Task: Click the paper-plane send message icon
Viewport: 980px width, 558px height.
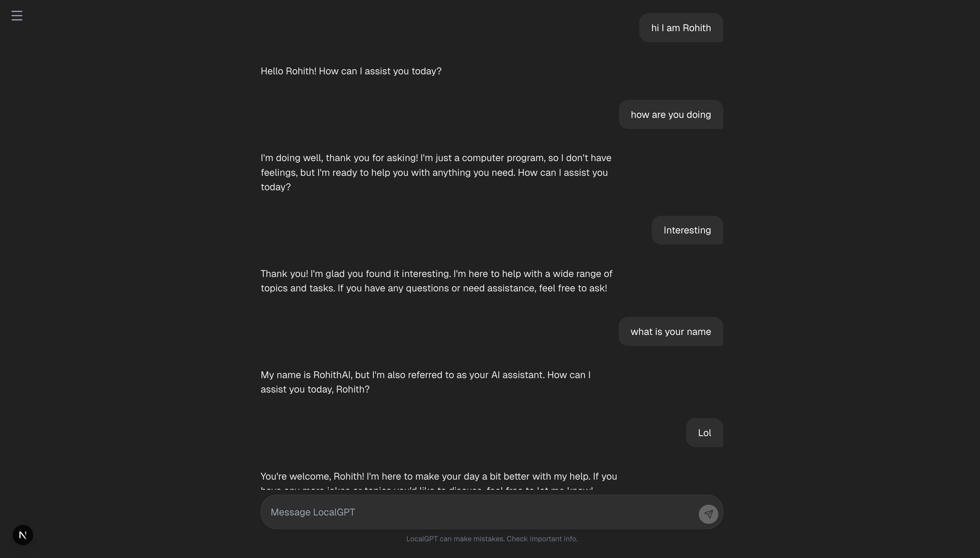Action: click(x=708, y=514)
